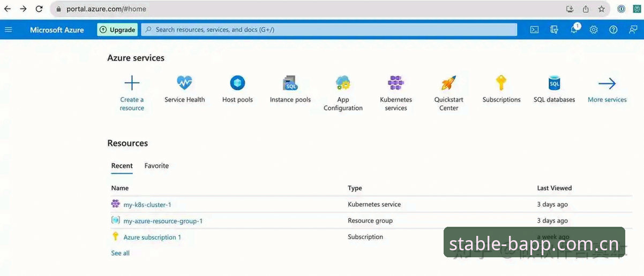644x276 pixels.
Task: Open the Directories and subscriptions filter icon
Action: (554, 30)
